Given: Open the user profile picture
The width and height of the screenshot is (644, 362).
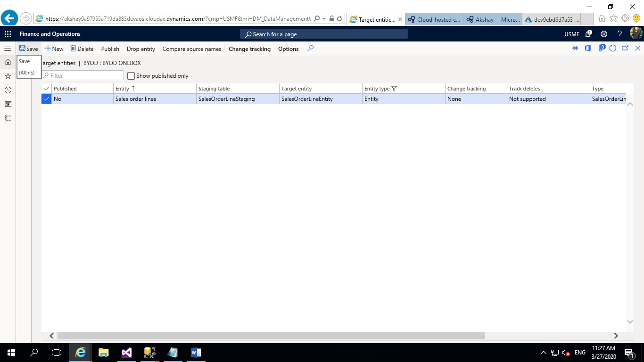Looking at the screenshot, I should coord(636,33).
